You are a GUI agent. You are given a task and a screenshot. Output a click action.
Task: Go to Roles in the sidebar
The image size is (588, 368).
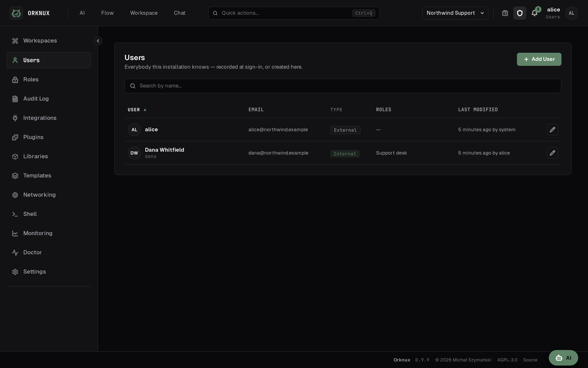49,79
